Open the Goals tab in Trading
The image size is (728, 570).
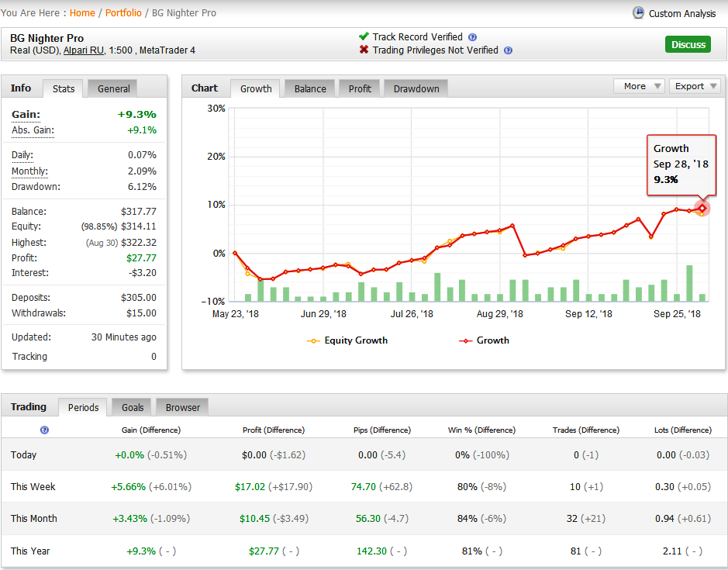(x=133, y=407)
